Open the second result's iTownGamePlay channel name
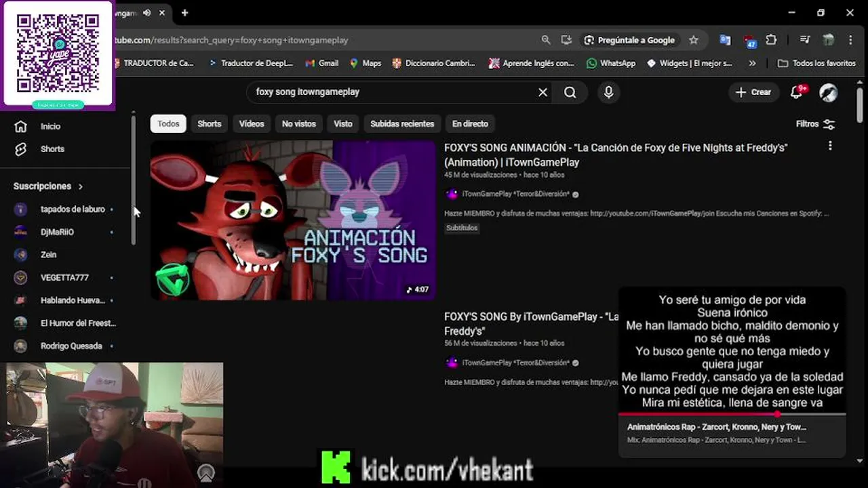The image size is (868, 488). tap(516, 363)
